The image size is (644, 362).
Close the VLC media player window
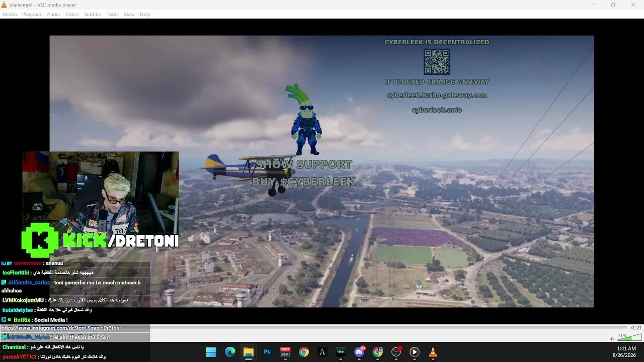pyautogui.click(x=633, y=5)
